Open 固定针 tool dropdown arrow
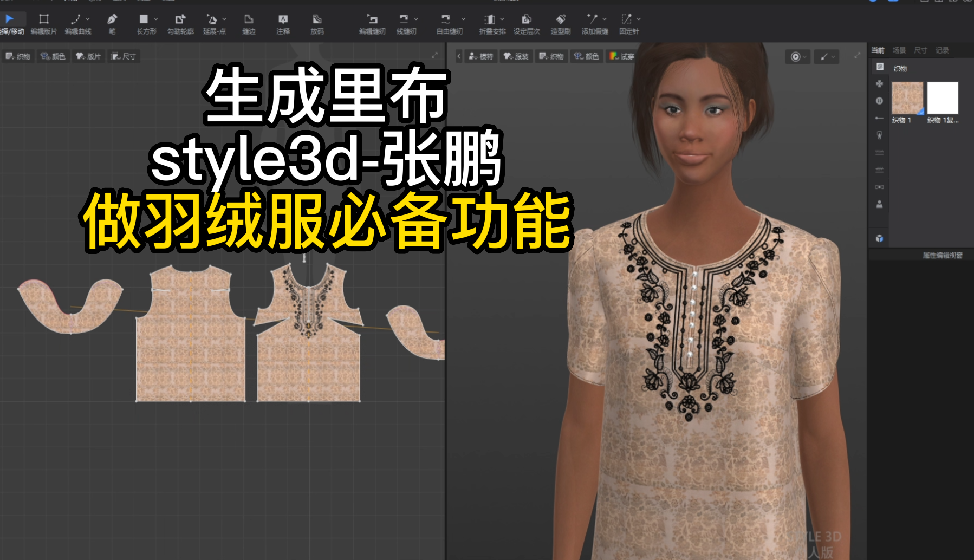The image size is (974, 560). point(639,19)
